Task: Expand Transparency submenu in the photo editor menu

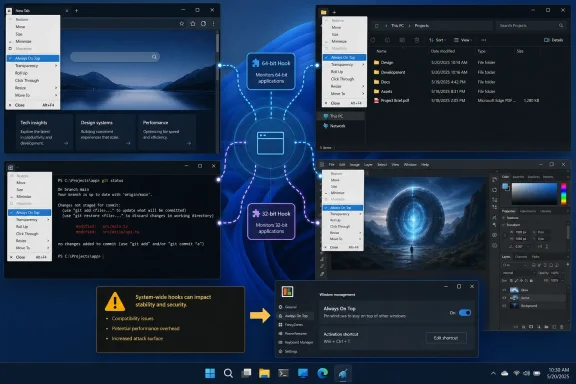Action: coord(343,214)
